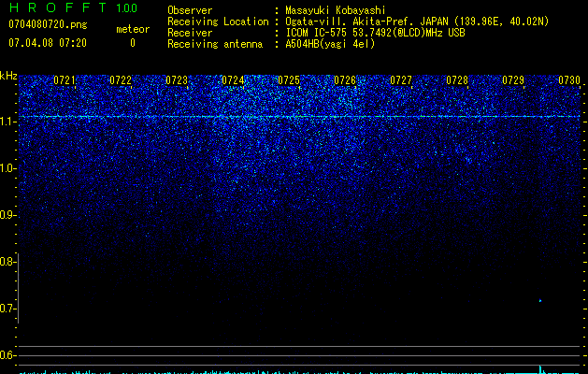Click the 0725 time marker
Viewport: 588px width, 374px height.
tap(289, 80)
